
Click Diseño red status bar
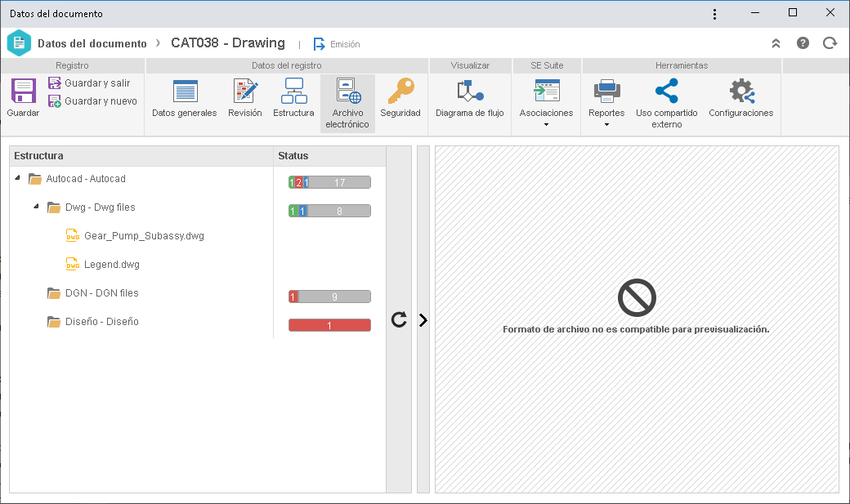click(x=329, y=325)
